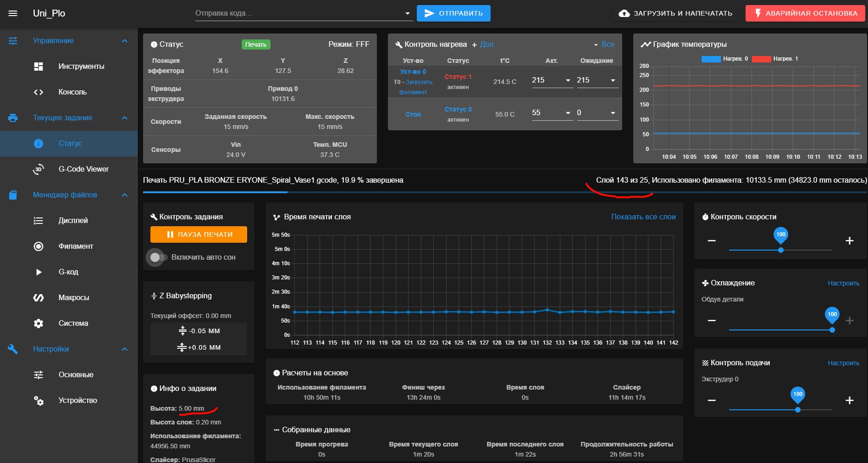
Task: Open Инструменты in the sidebar
Action: (x=69, y=67)
